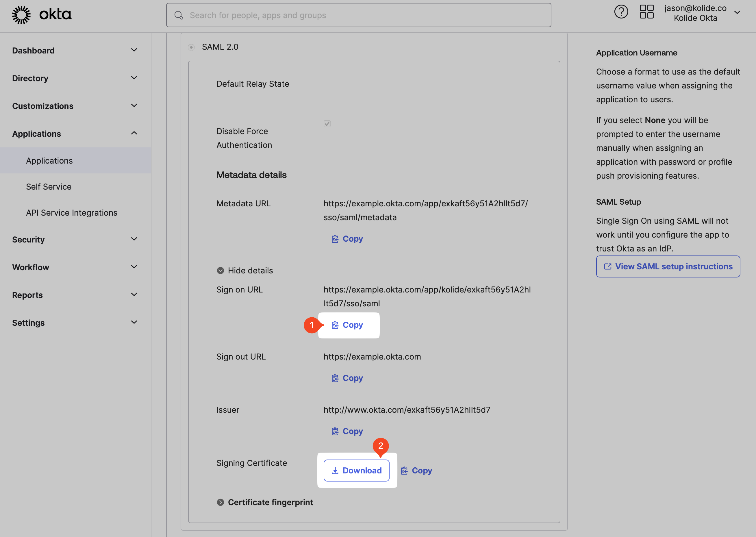This screenshot has width=756, height=537.
Task: Open the apps grid icon
Action: point(646,12)
